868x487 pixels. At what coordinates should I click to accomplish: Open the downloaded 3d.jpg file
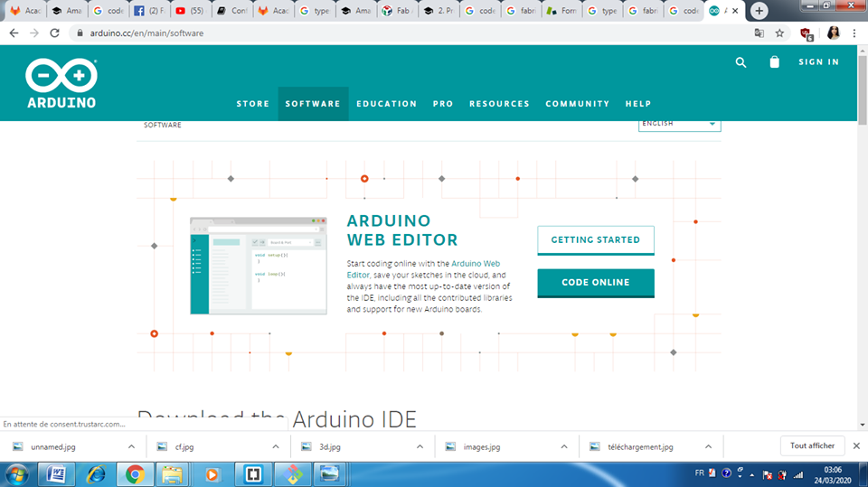(x=329, y=446)
